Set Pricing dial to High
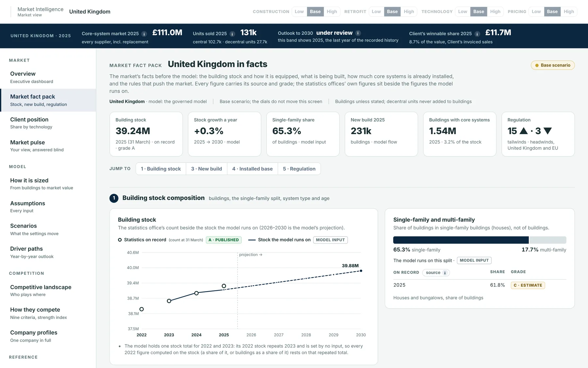This screenshot has height=368, width=588. coord(569,11)
